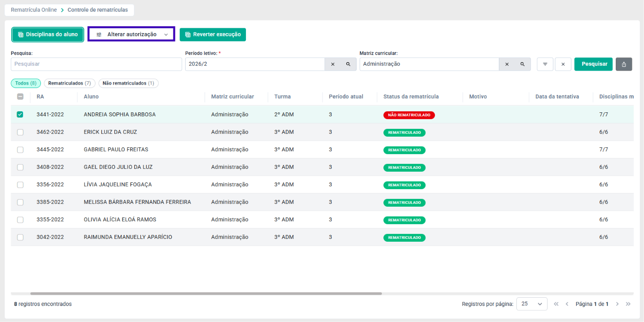The image size is (644, 322).
Task: Clear Matriz curricular field using X icon
Action: pos(507,64)
